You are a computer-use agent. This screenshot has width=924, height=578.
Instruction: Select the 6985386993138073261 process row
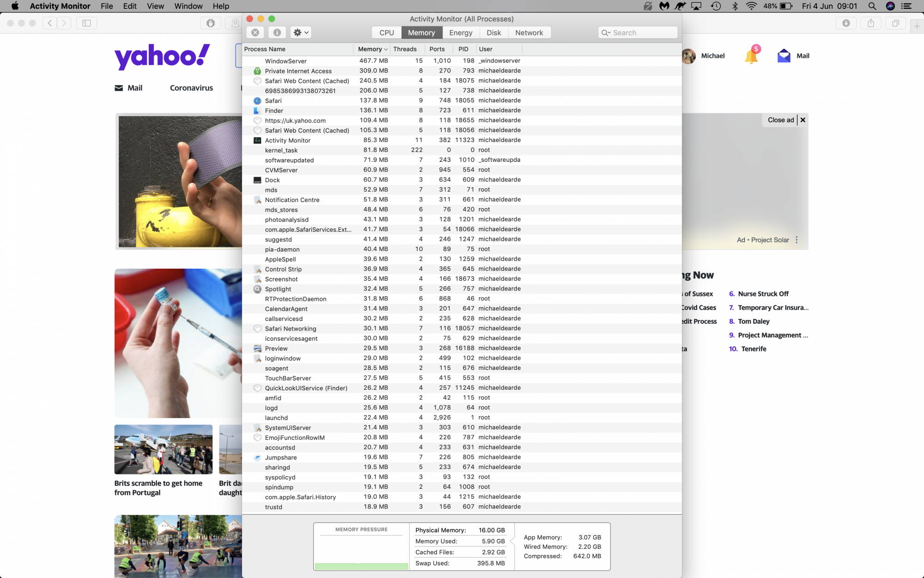tap(462, 91)
